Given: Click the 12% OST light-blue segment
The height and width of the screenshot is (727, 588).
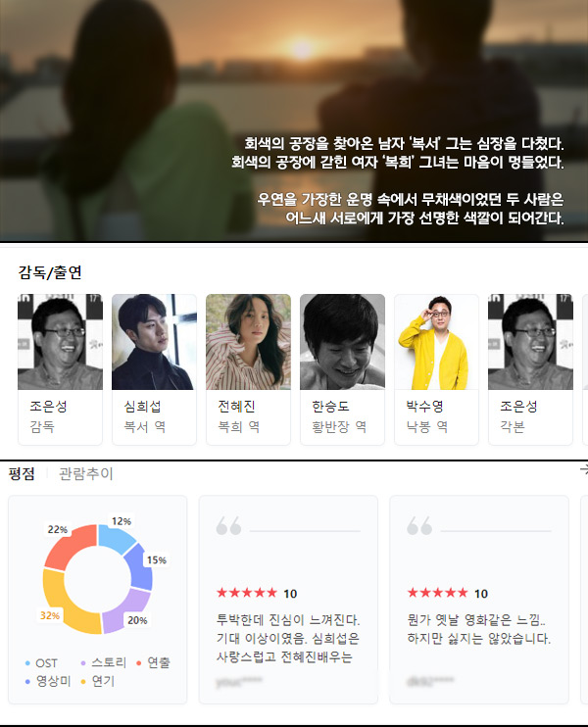Looking at the screenshot, I should pyautogui.click(x=117, y=538).
